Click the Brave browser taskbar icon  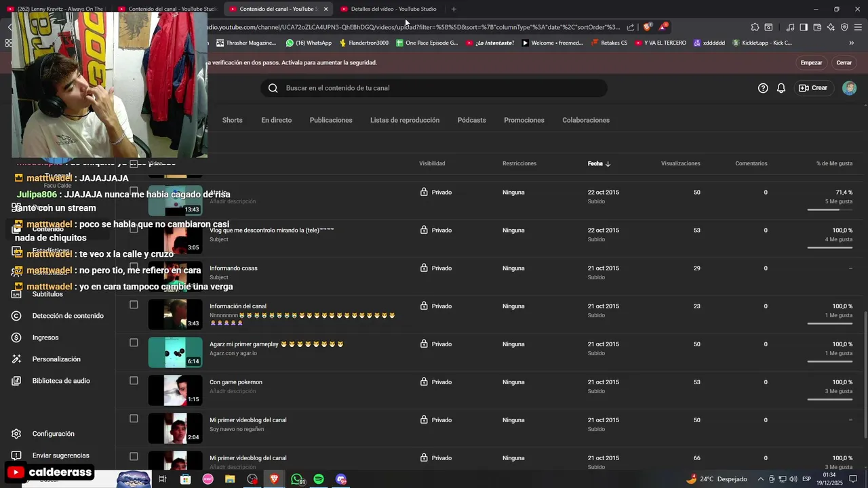pos(275,479)
